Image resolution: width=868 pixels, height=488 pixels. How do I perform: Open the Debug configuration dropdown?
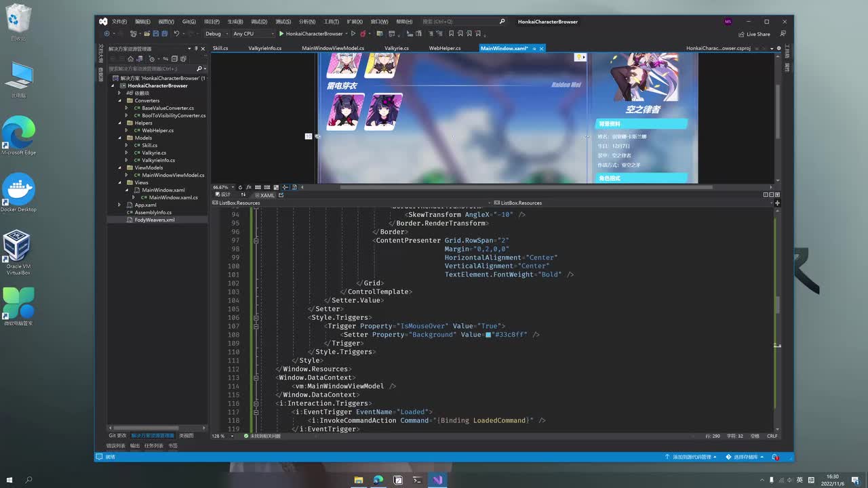pos(216,34)
